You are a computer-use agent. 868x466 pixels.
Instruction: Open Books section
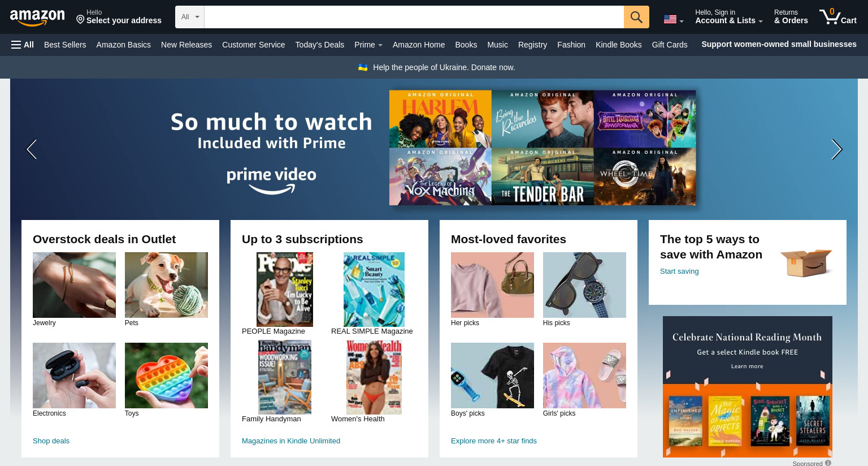coord(466,45)
